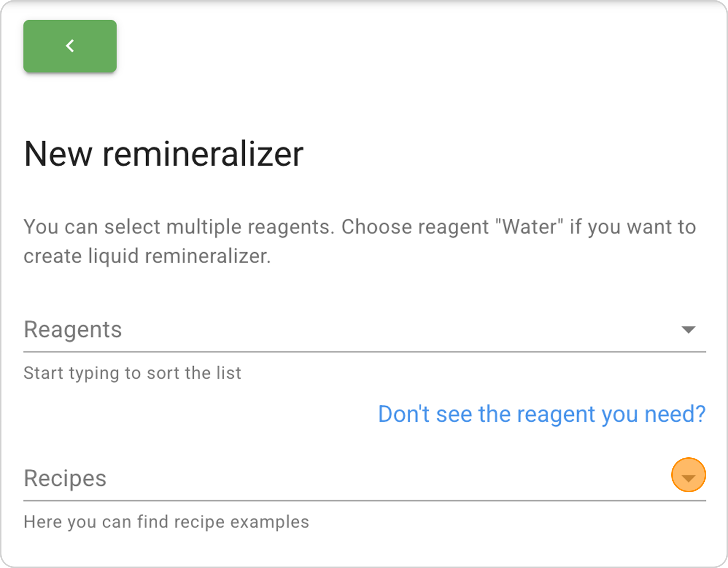This screenshot has width=728, height=568.
Task: Click the multiple reagents description paragraph
Action: [x=360, y=241]
